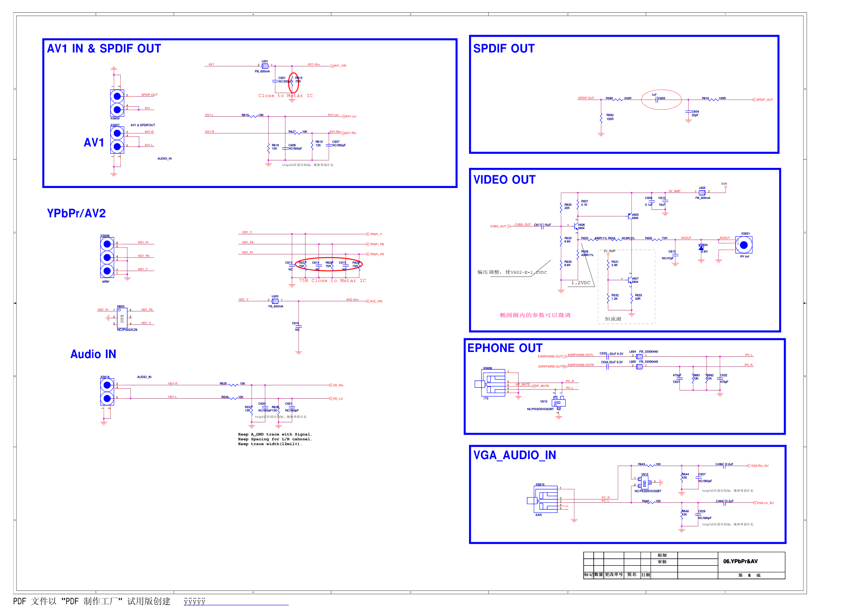Click the XS608 ypbpr triple jack symbol
This screenshot has height=613, width=868.
(x=107, y=258)
